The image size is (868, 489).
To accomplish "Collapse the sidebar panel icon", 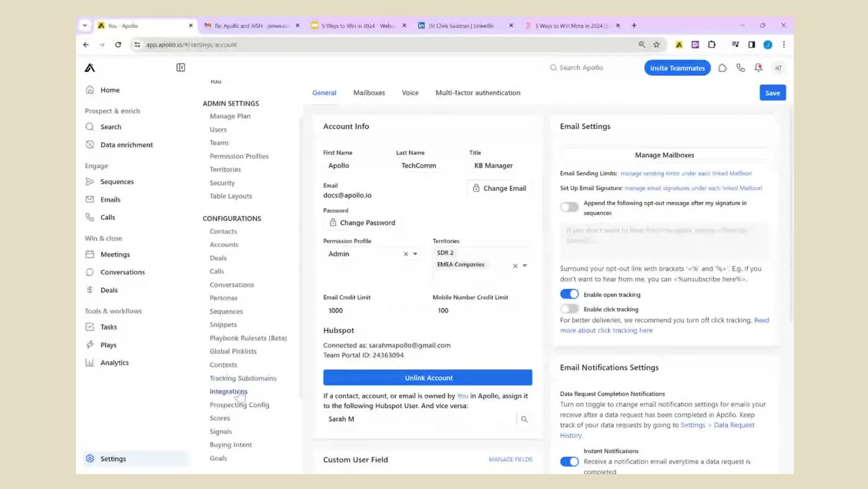I will coord(180,68).
